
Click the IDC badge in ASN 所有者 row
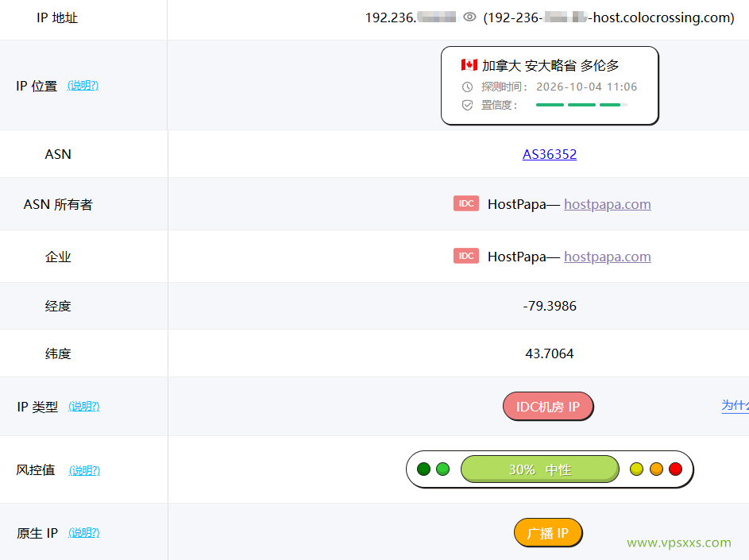tap(466, 203)
